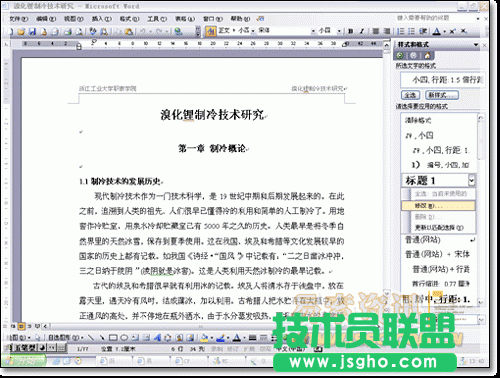Click the Redo arrow icon
This screenshot has width=500, height=378.
tap(159, 31)
